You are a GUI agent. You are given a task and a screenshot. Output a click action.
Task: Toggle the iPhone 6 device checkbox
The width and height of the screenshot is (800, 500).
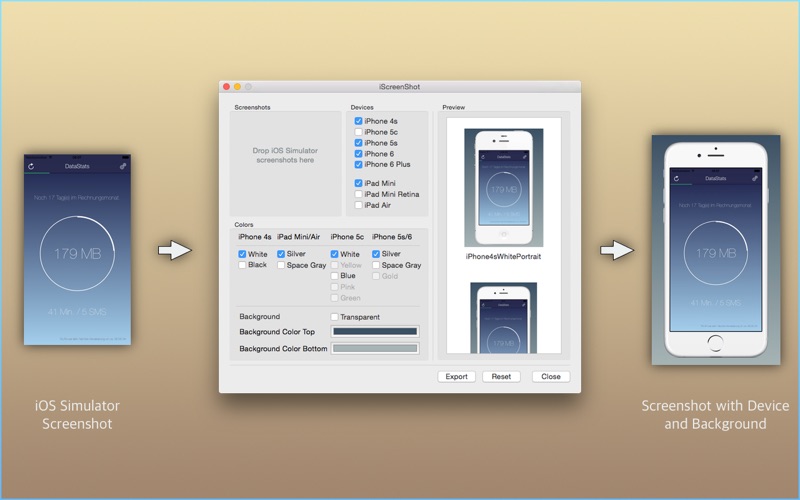358,154
